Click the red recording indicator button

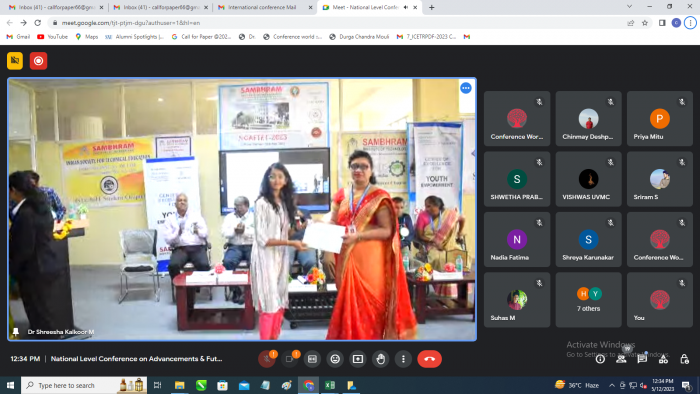38,61
